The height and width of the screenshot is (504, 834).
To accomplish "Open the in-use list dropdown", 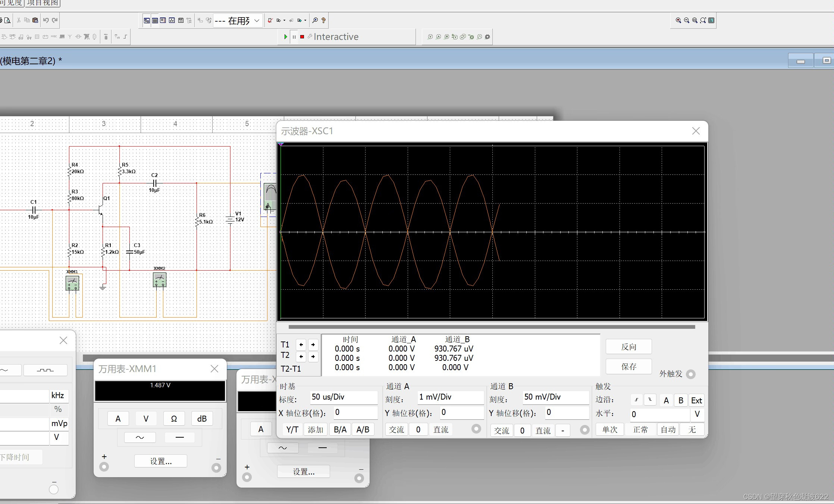I will 257,21.
